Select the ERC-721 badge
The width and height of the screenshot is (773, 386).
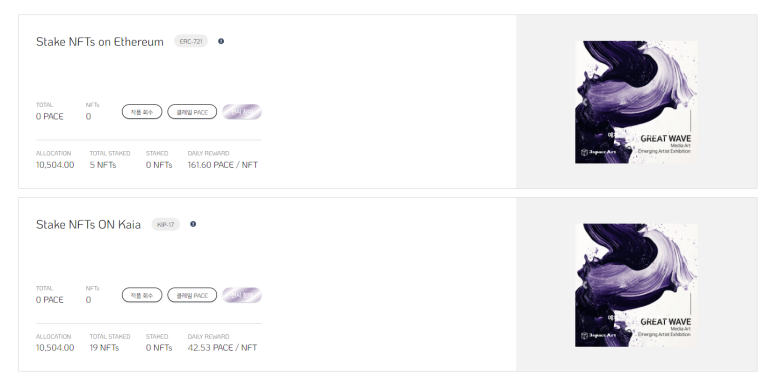[x=191, y=41]
